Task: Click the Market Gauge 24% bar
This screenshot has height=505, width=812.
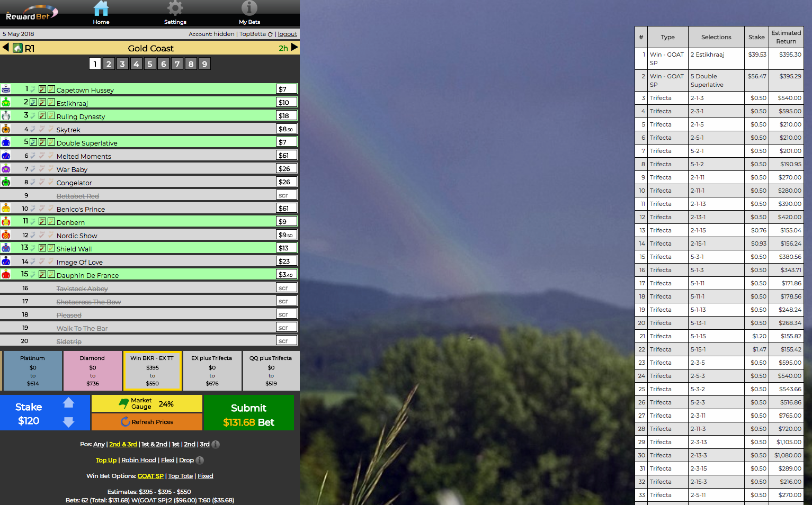Action: [x=147, y=403]
